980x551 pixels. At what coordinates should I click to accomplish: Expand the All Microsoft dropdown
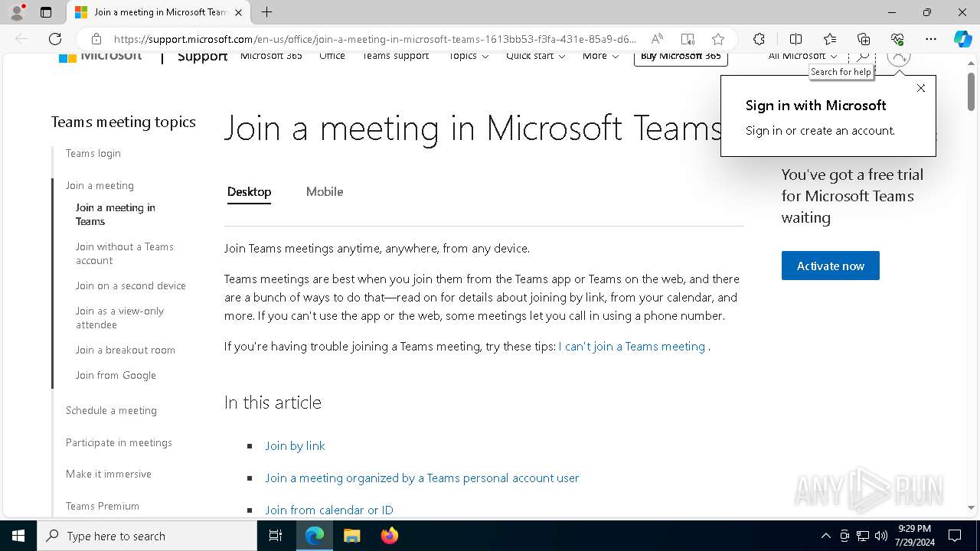[803, 57]
